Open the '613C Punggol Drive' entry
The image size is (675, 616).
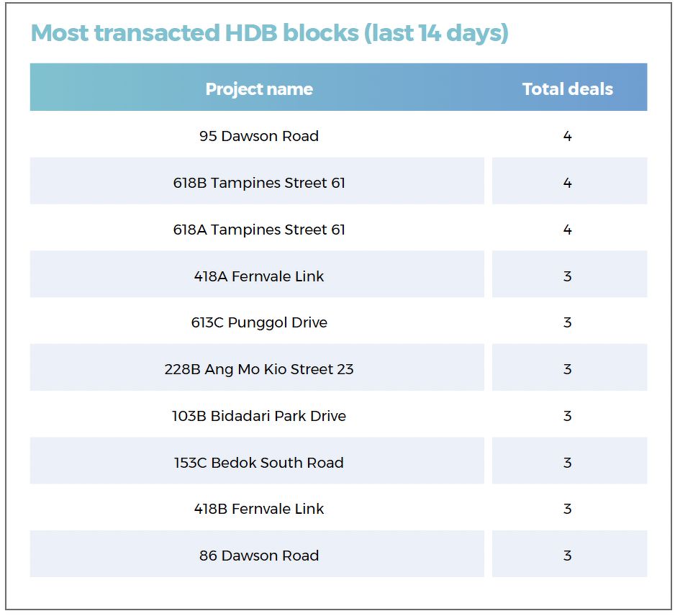pyautogui.click(x=259, y=322)
